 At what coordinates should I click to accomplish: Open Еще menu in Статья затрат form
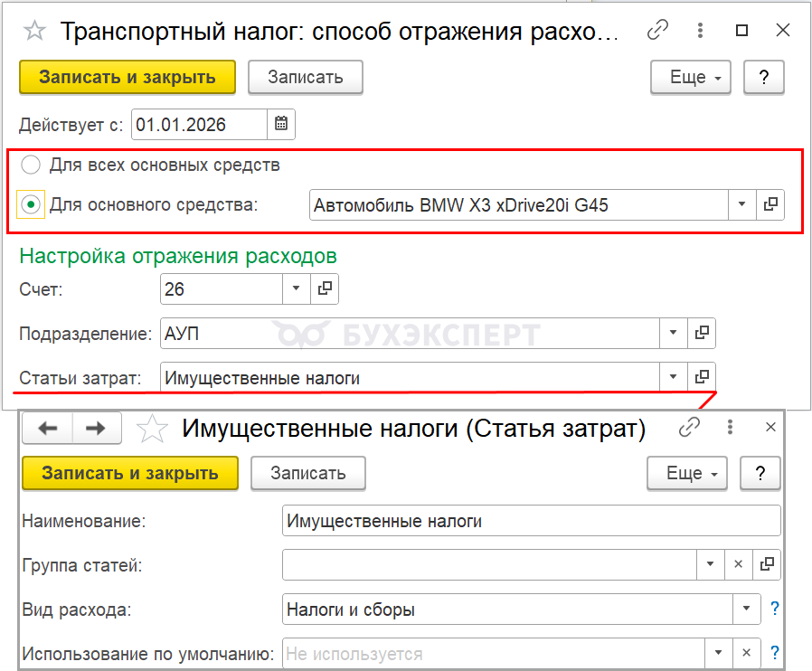point(687,473)
